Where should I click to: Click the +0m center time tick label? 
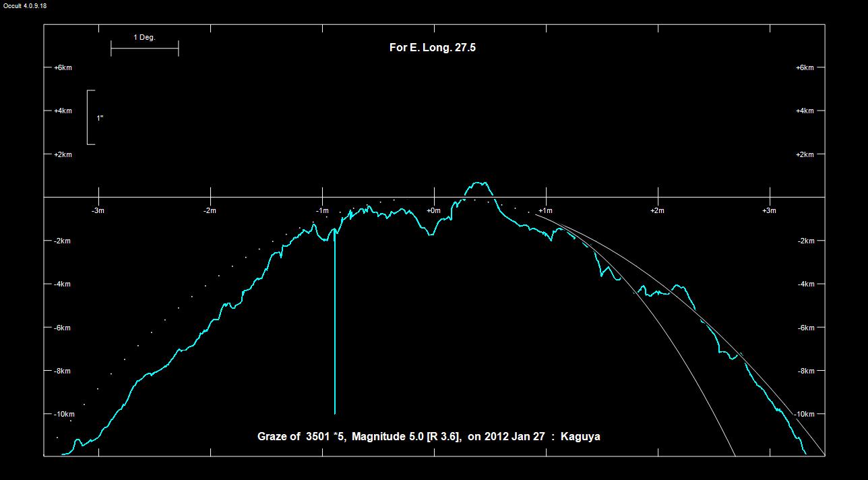coord(433,210)
